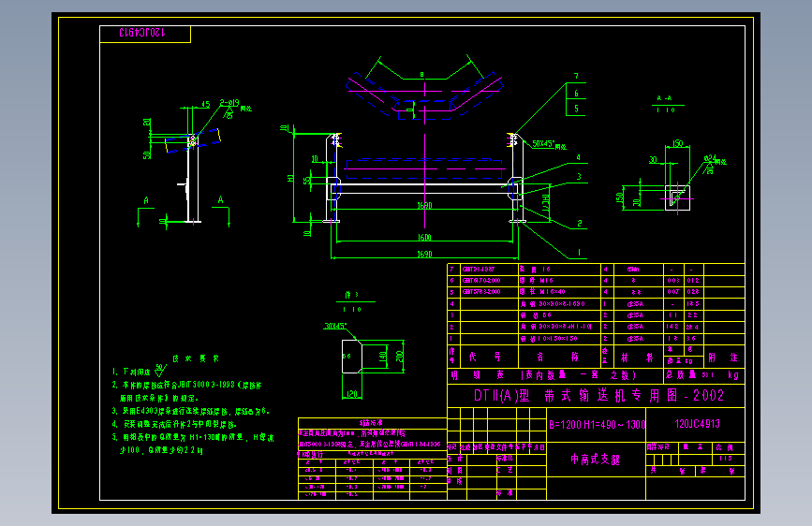Image resolution: width=812 pixels, height=526 pixels.
Task: Click the 'B=1200 H1=490~1300' specification text
Action: pos(598,425)
